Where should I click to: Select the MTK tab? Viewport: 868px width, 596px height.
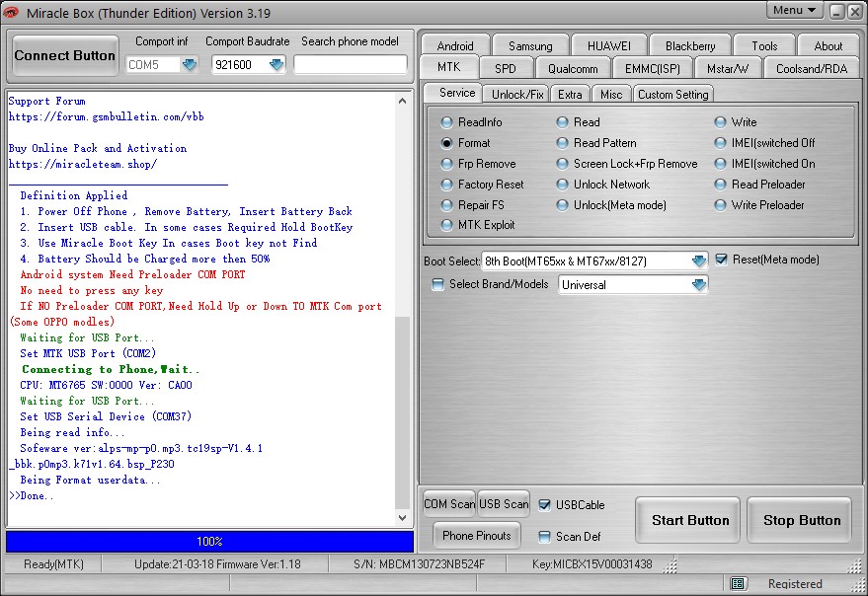449,67
